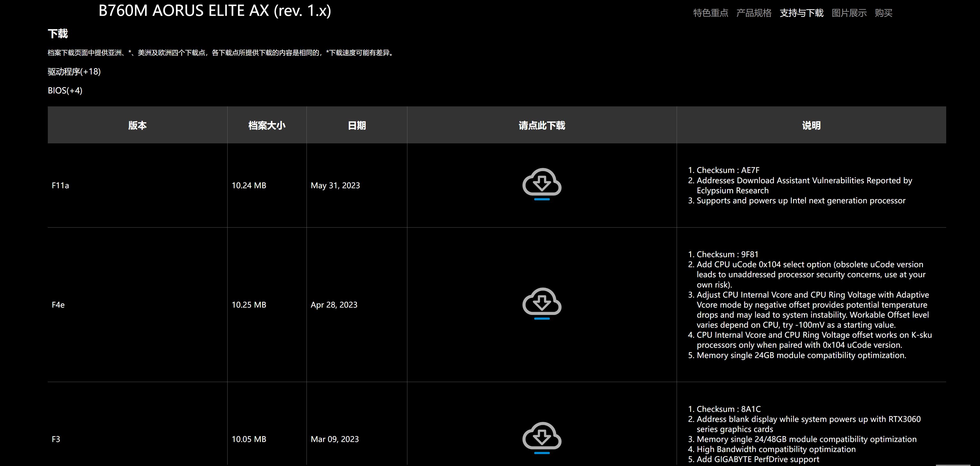Click the 版本 column header
980x466 pixels.
pos(137,125)
